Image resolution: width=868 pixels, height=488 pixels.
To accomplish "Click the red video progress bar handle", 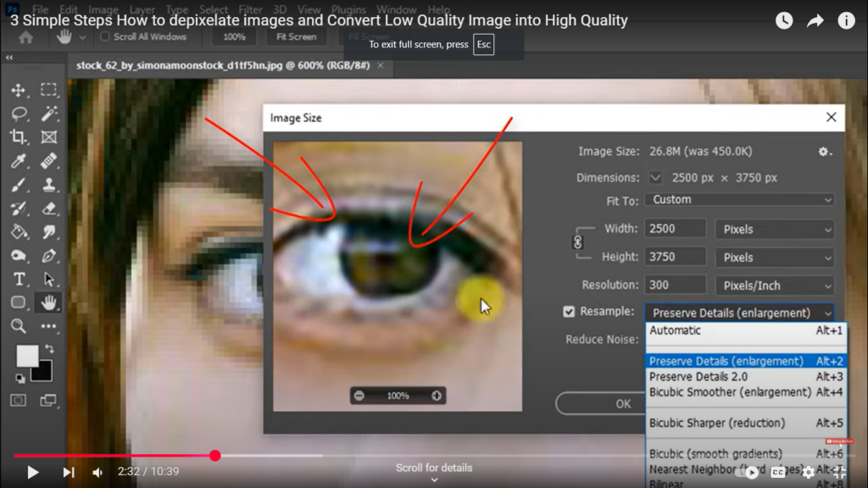I will 215,456.
